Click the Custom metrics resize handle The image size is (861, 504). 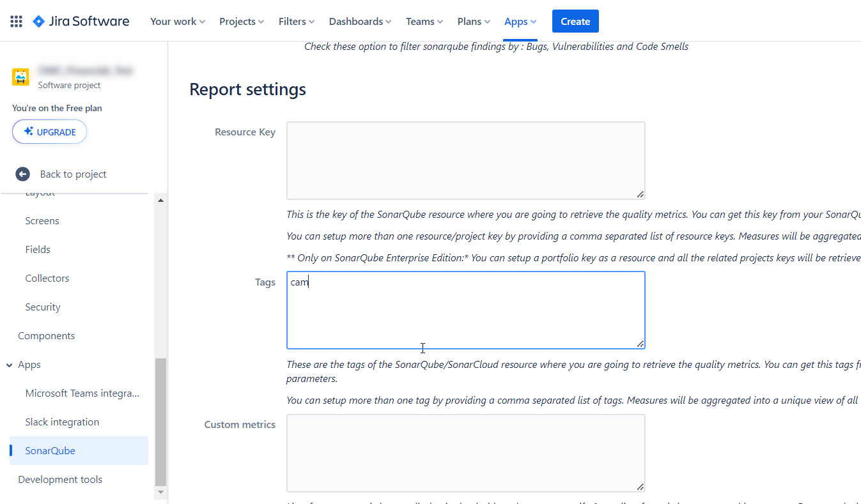pos(640,487)
